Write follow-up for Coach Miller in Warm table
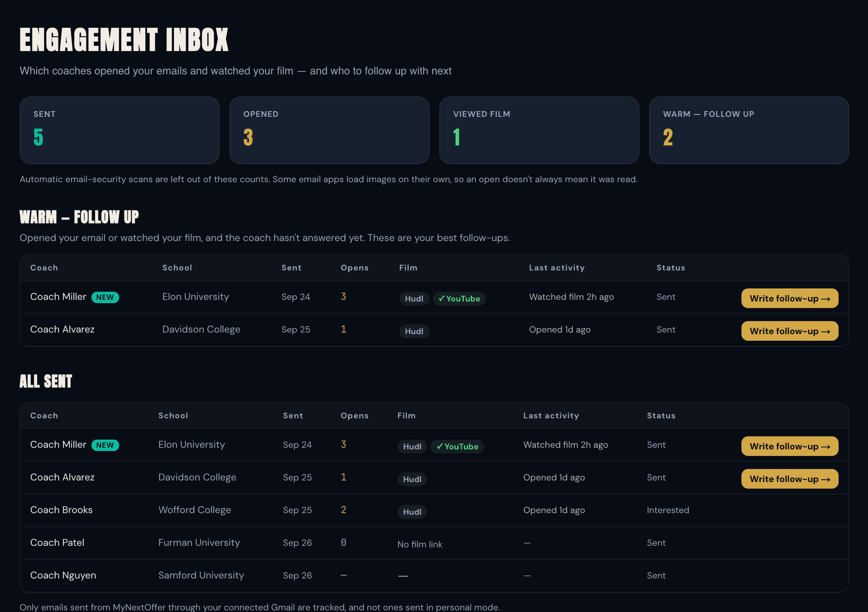 point(790,298)
